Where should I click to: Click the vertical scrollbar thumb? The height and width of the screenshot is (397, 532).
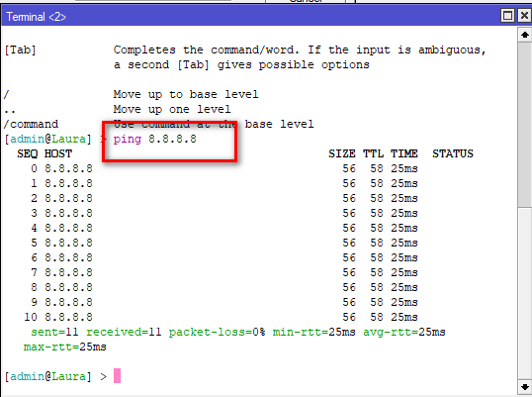525,125
